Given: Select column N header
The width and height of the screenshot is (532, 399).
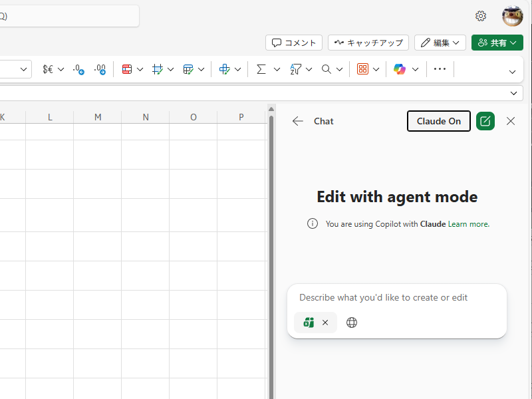Looking at the screenshot, I should [146, 118].
